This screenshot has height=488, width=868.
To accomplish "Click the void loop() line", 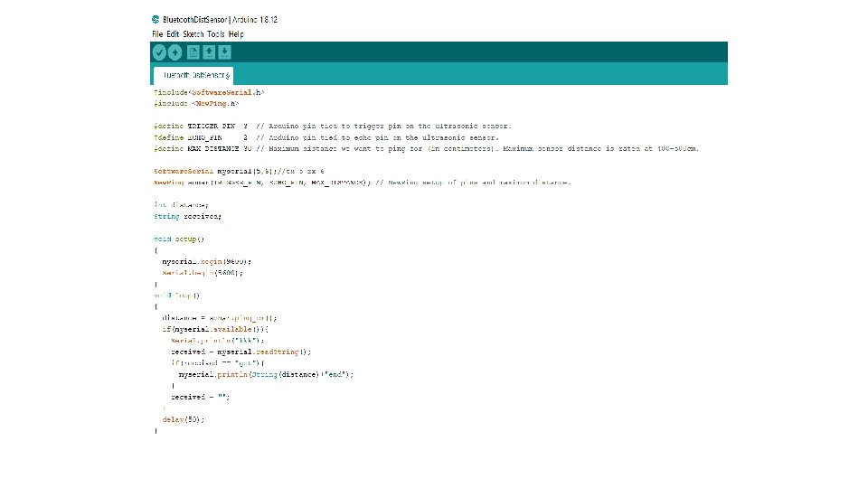I will coord(176,296).
